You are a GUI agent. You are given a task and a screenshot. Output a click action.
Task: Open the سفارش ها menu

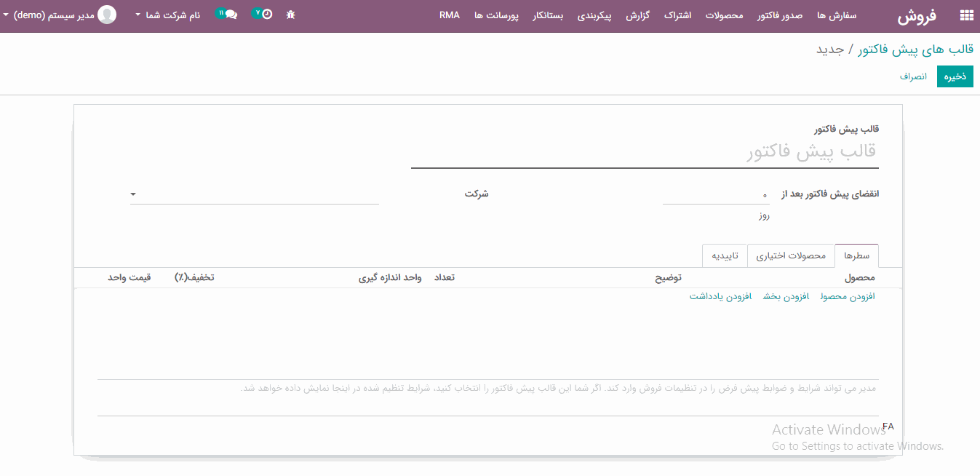pos(837,15)
